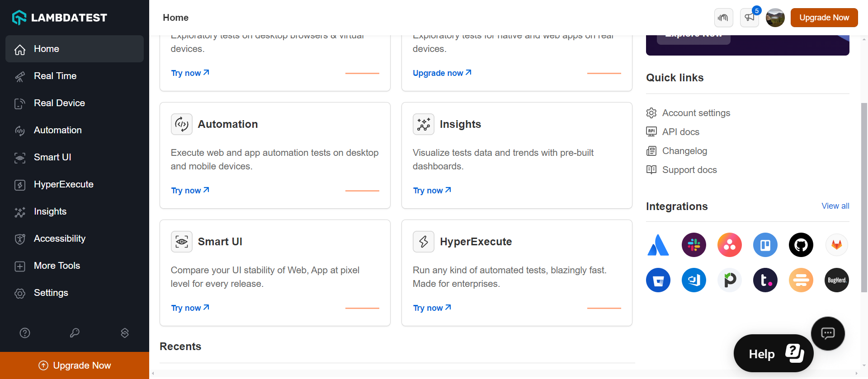Click the GitLab fox integration icon
868x379 pixels.
point(836,245)
